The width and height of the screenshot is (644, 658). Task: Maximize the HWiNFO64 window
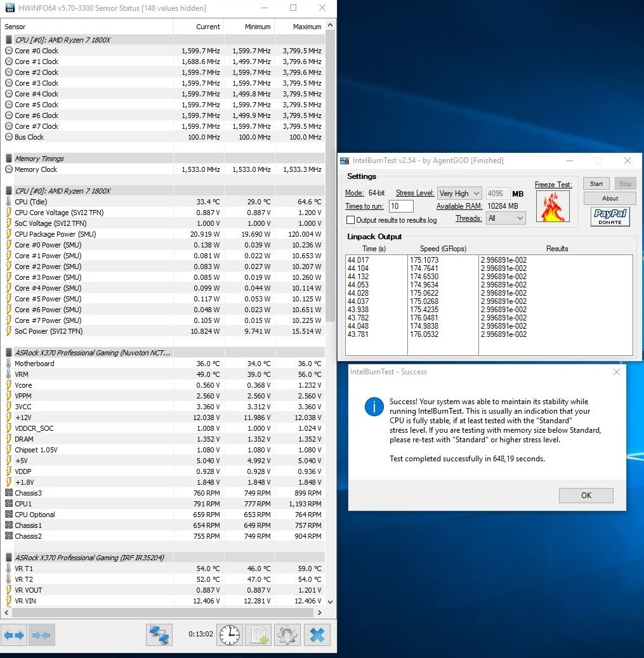tap(293, 8)
